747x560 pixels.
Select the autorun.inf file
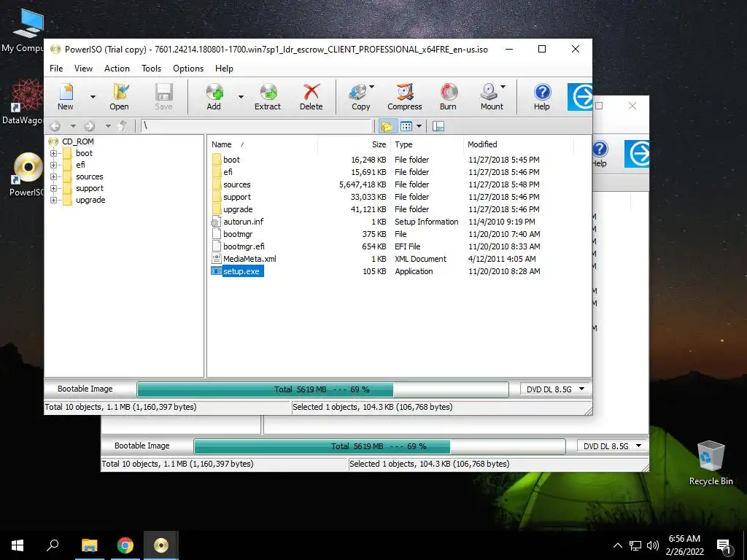tap(244, 222)
